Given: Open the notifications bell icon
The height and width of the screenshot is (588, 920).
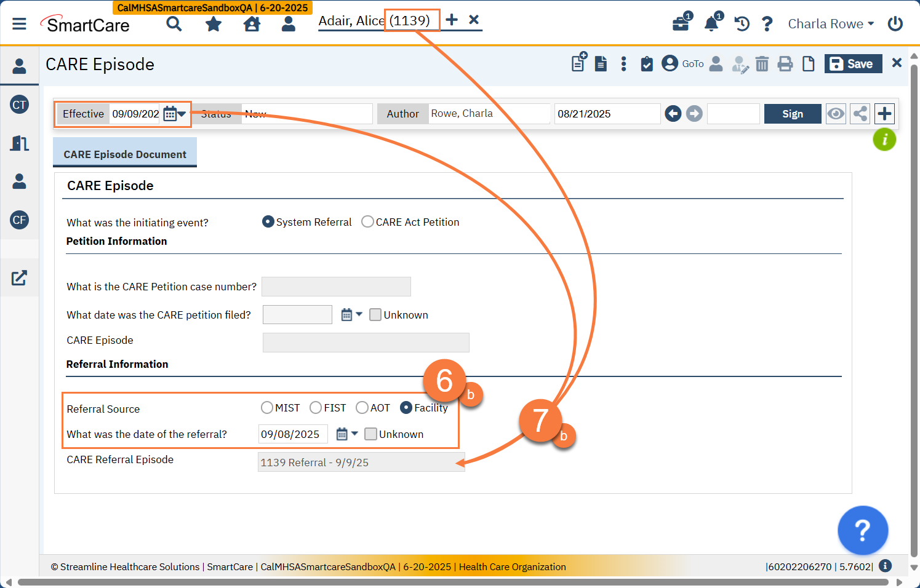Looking at the screenshot, I should point(711,24).
